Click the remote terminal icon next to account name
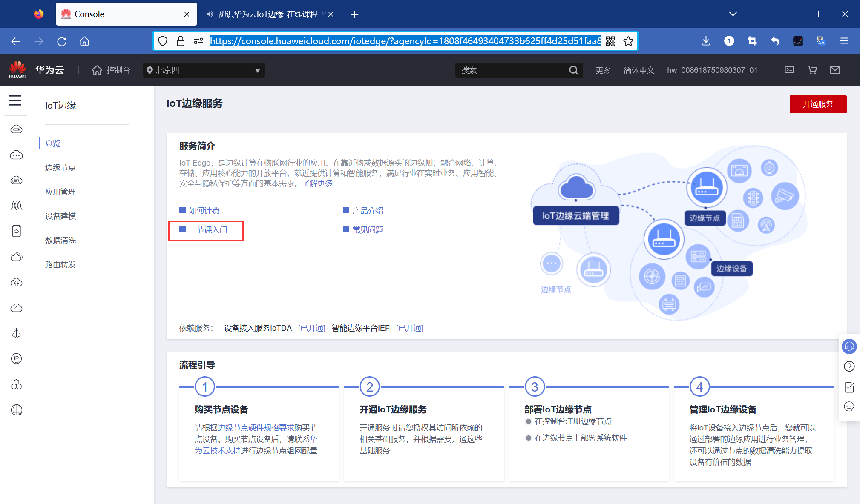Image resolution: width=860 pixels, height=504 pixels. click(x=790, y=70)
